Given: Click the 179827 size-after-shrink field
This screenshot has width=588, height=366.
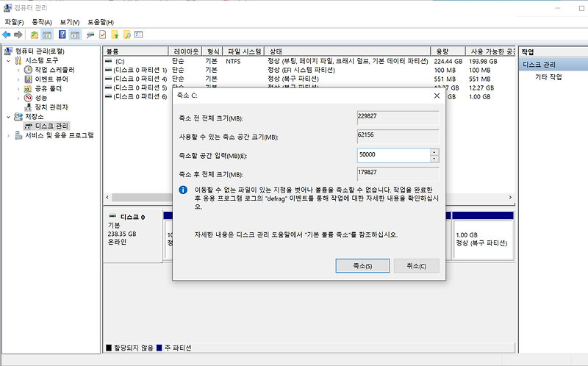Looking at the screenshot, I should click(398, 174).
